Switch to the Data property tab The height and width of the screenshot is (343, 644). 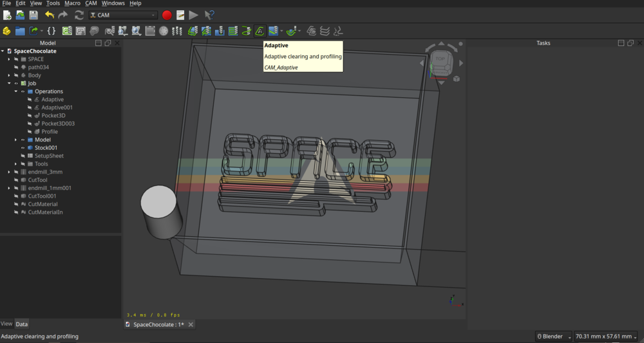(22, 324)
